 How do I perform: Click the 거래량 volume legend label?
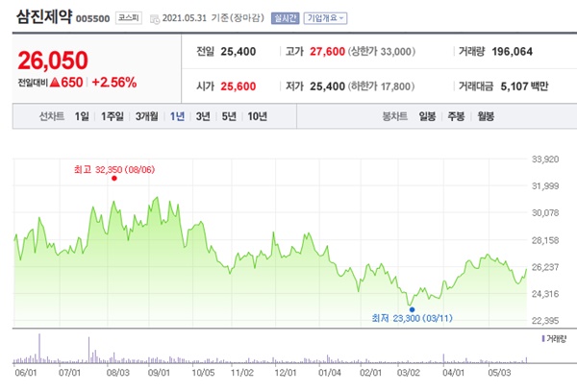(x=556, y=339)
